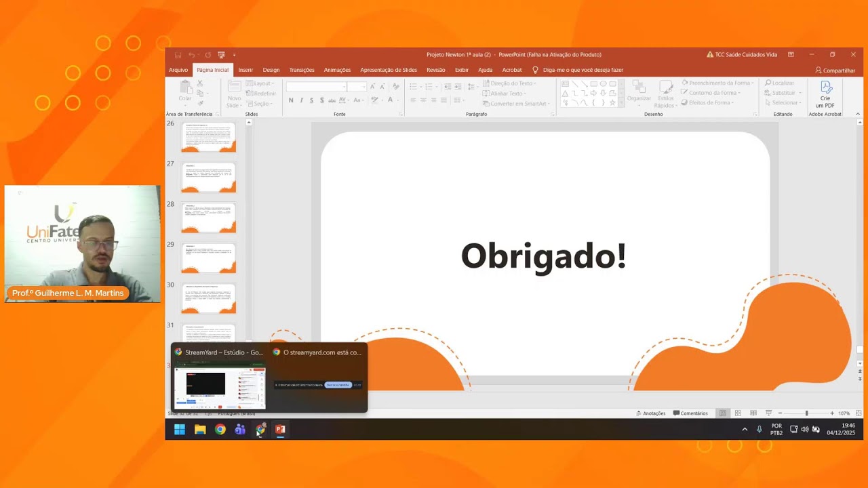Click the bullets list icon

tap(414, 87)
